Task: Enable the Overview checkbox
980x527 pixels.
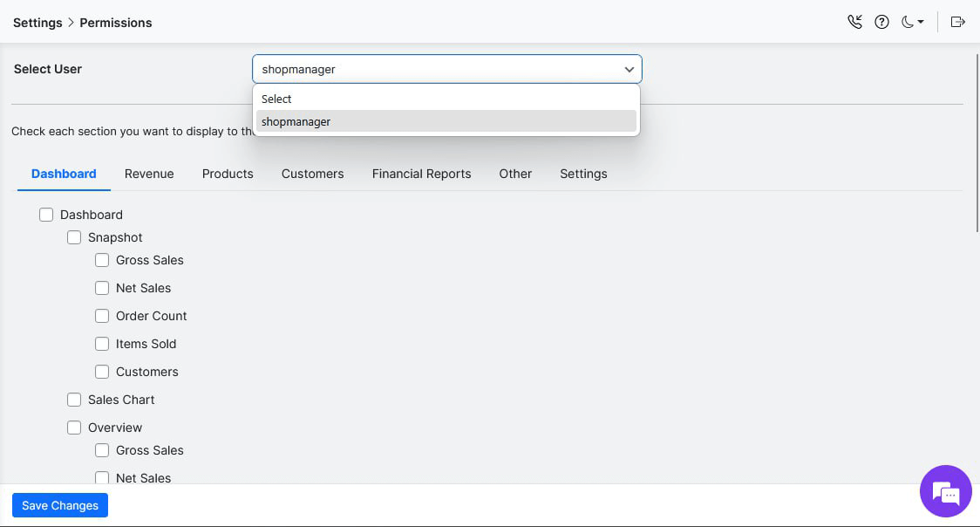Action: 74,427
